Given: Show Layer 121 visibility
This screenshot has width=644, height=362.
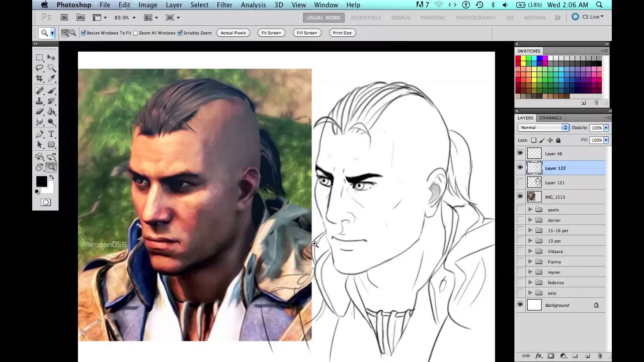Looking at the screenshot, I should [520, 183].
